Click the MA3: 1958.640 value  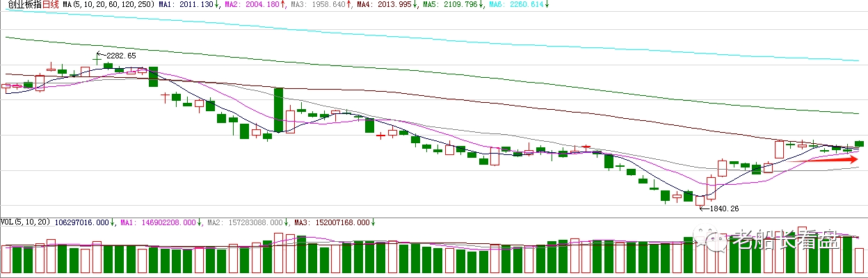[x=317, y=5]
